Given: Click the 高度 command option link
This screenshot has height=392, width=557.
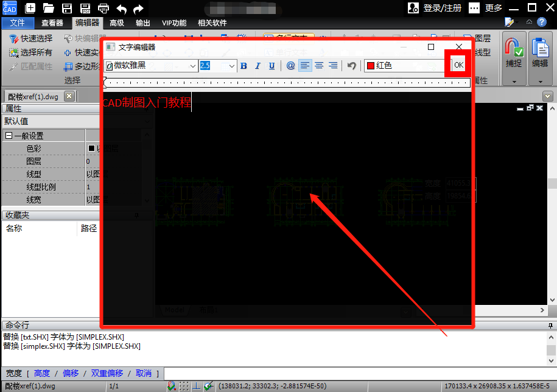Looking at the screenshot, I should (x=42, y=374).
